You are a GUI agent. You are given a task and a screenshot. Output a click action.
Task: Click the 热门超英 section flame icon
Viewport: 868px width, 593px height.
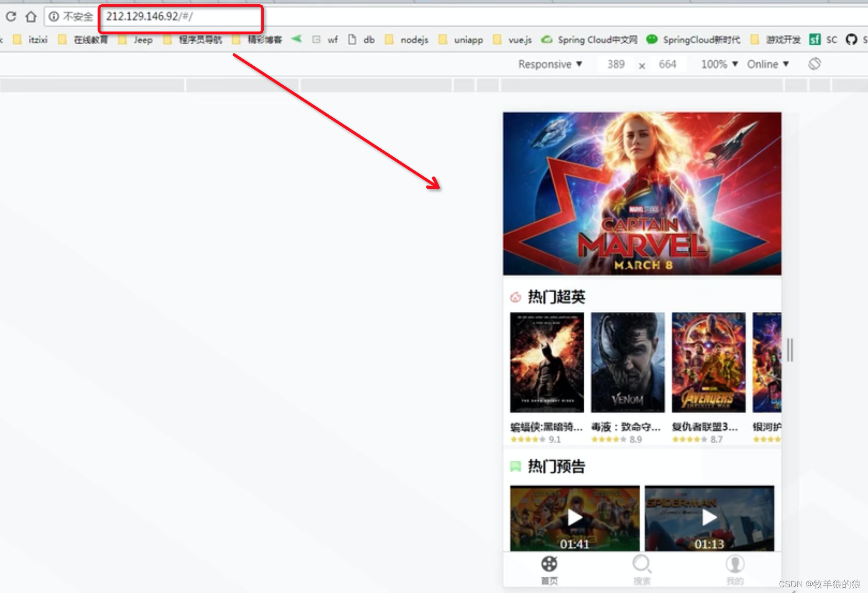[516, 297]
